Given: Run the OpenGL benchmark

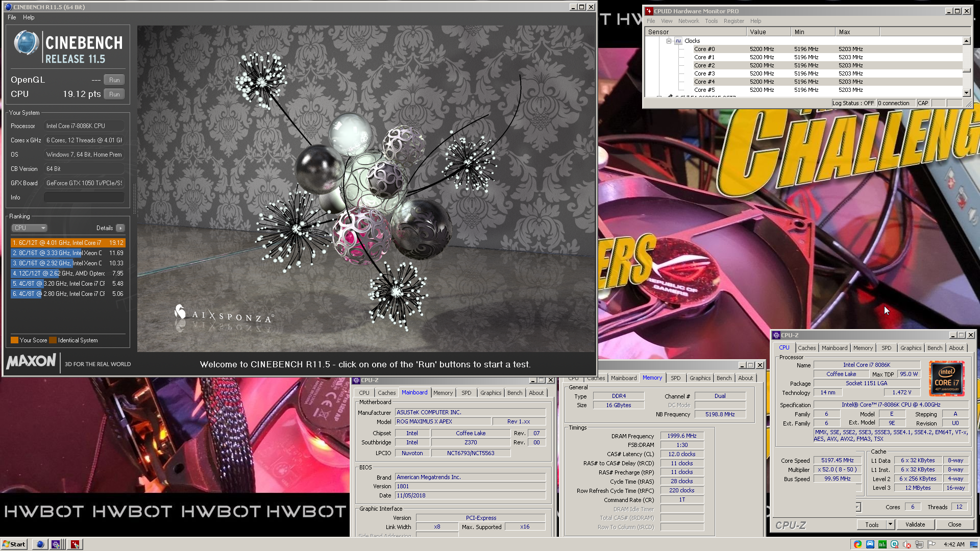Looking at the screenshot, I should pyautogui.click(x=114, y=80).
